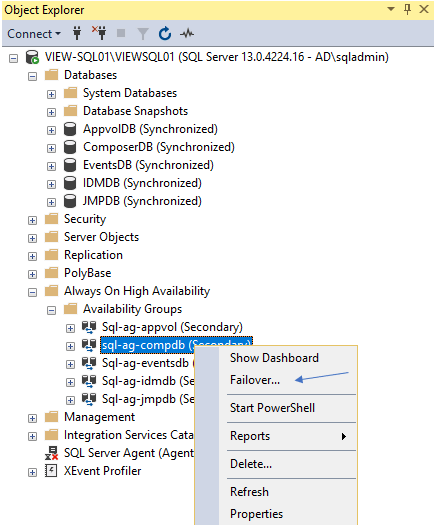Click the SQL Server Agent icon
The height and width of the screenshot is (528, 434).
[52, 453]
